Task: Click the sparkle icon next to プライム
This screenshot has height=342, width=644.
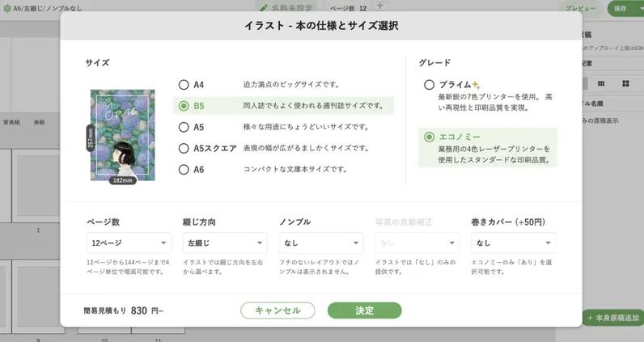Action: [x=476, y=85]
